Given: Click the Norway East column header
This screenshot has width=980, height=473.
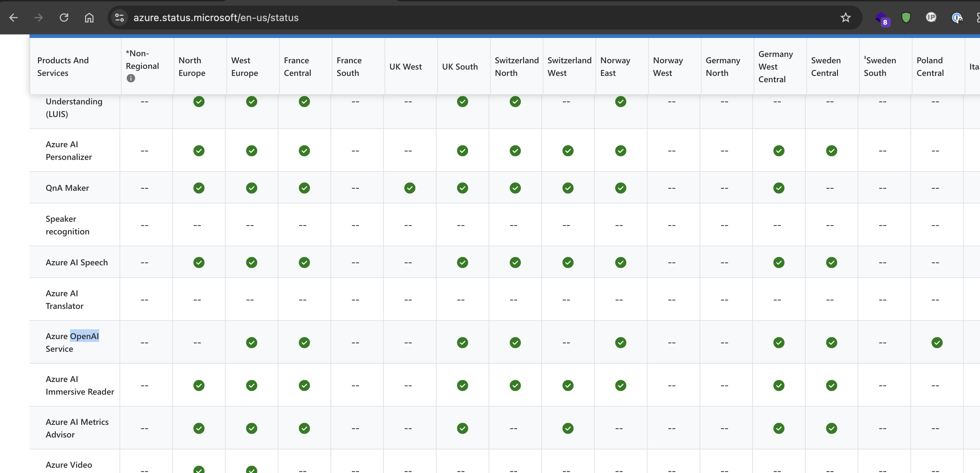Looking at the screenshot, I should coord(615,66).
